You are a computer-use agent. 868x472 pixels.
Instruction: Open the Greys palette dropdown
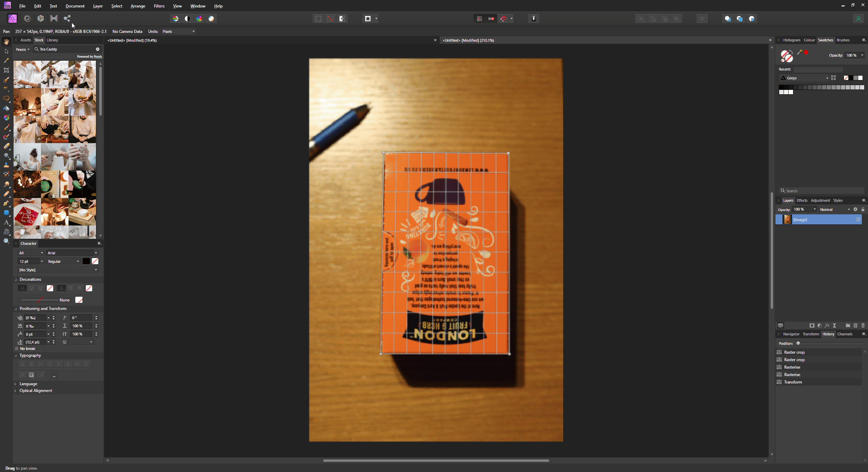804,78
